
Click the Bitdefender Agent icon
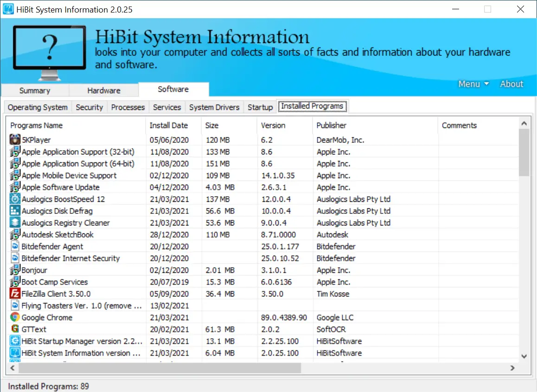pyautogui.click(x=15, y=246)
